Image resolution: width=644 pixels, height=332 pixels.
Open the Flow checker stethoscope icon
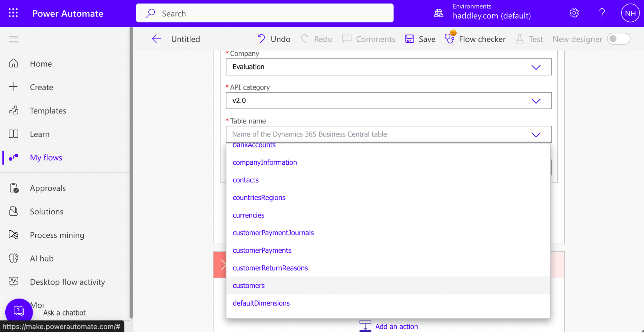pyautogui.click(x=450, y=39)
